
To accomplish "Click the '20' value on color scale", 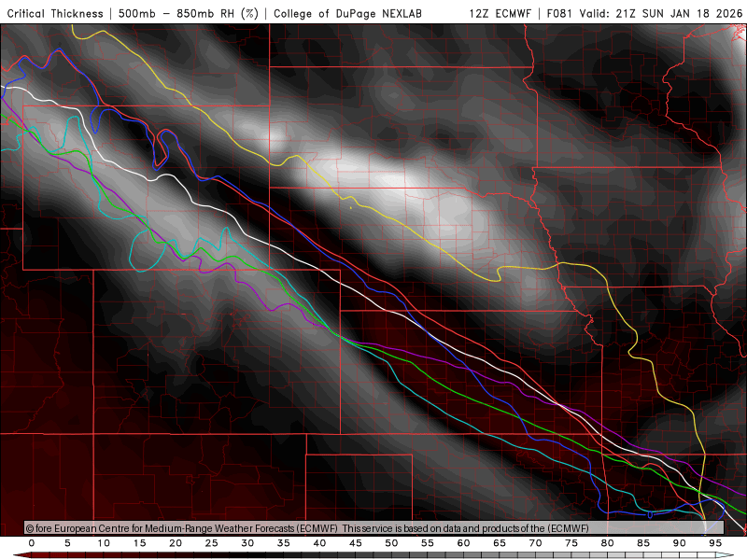I will [176, 543].
